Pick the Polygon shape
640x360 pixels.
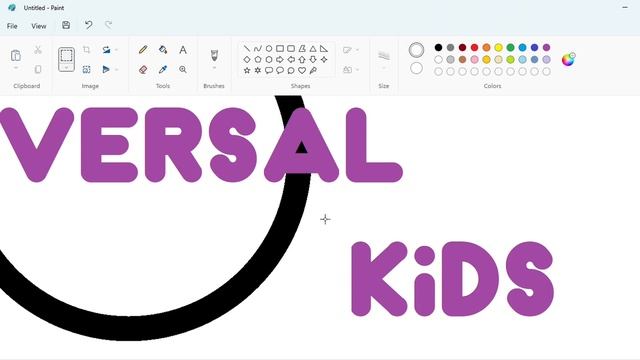[x=302, y=49]
